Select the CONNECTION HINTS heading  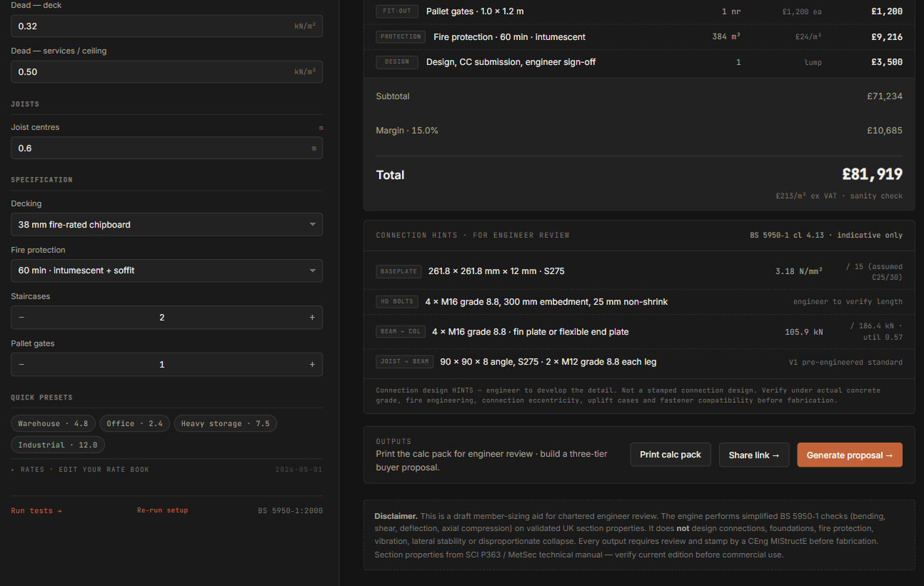[x=473, y=235]
